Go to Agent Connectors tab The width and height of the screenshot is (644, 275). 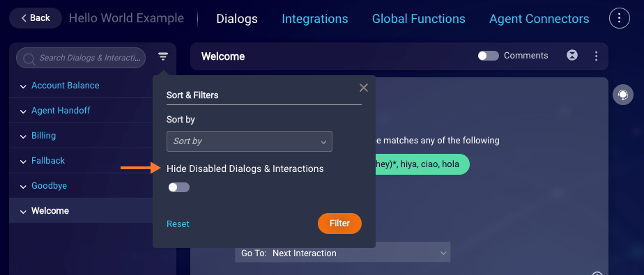coord(539,19)
